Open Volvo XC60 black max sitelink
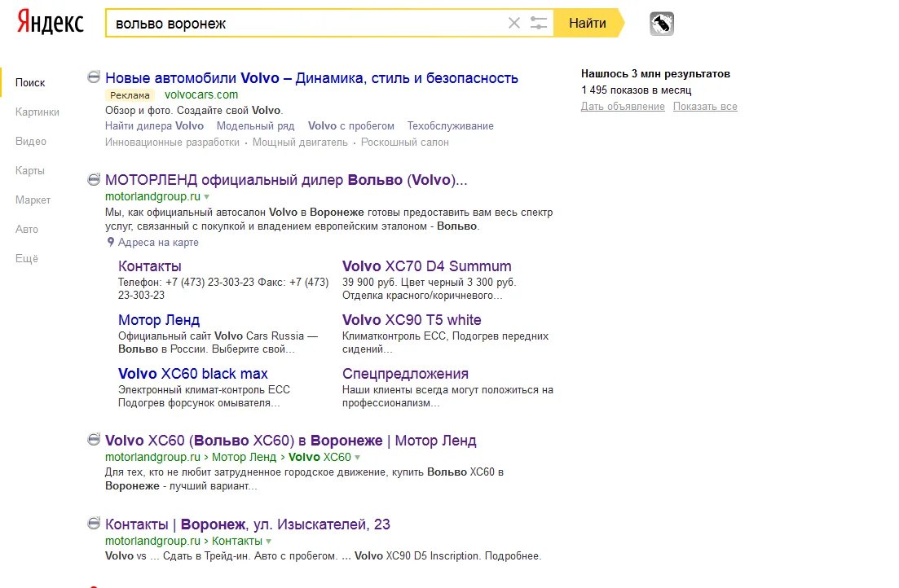 click(x=192, y=374)
